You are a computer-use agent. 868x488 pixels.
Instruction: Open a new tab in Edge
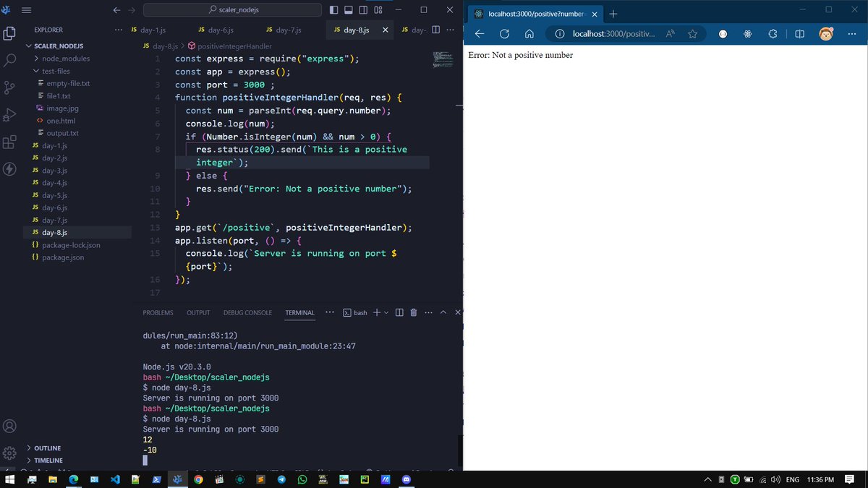click(x=613, y=14)
